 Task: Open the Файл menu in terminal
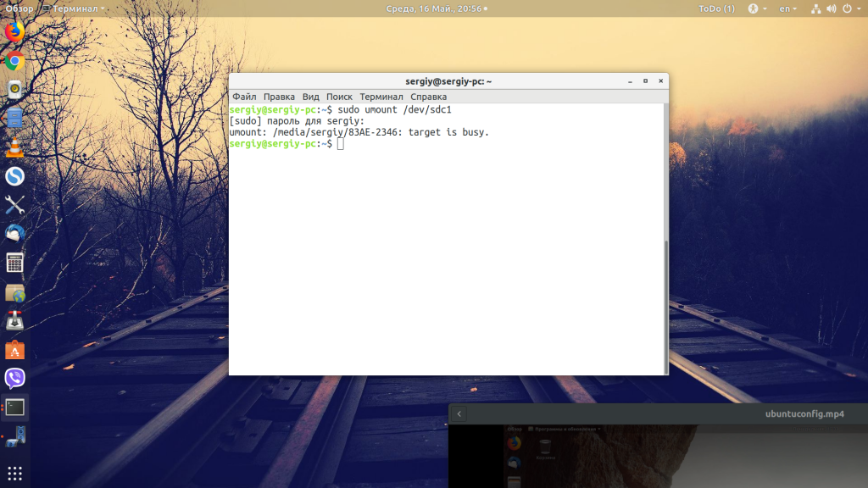point(244,97)
